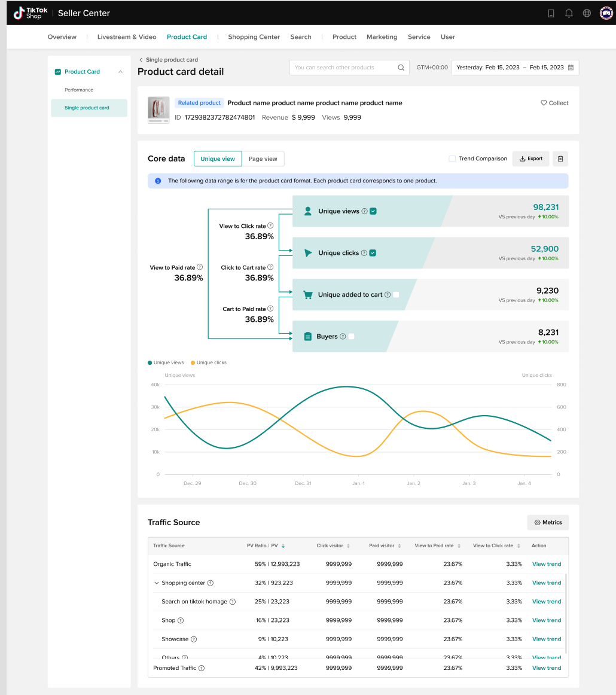Open the calendar icon in date range

571,68
